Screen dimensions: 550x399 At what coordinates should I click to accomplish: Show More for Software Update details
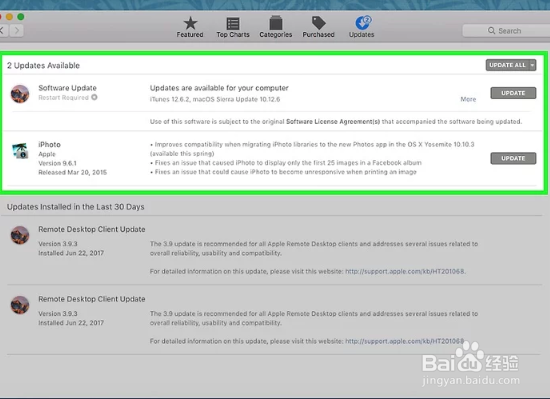point(468,99)
